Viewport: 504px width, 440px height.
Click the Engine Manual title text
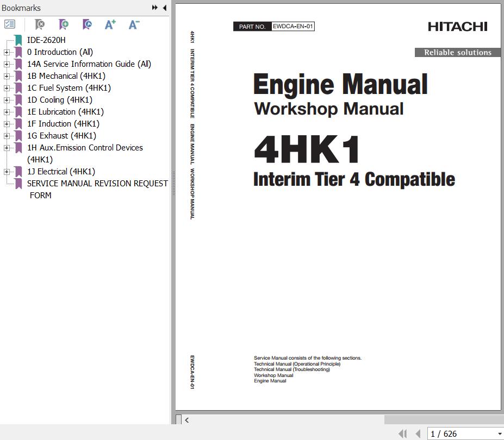click(340, 84)
